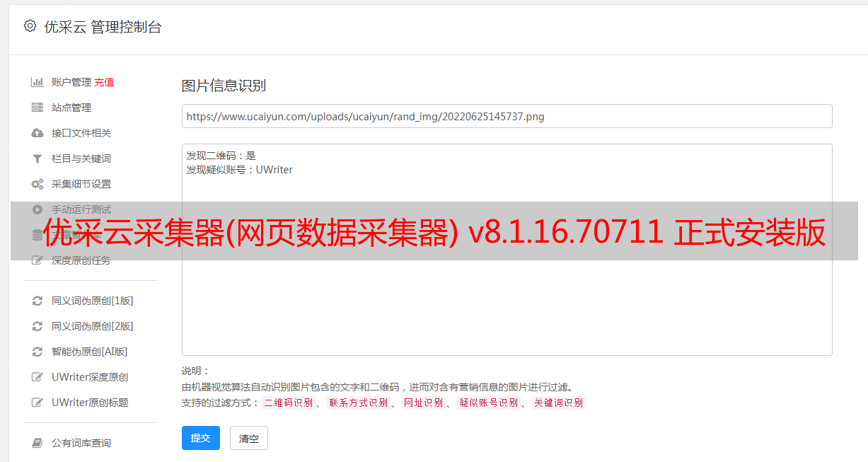Select the 站点管理 server icon
The image size is (868, 462).
[37, 108]
